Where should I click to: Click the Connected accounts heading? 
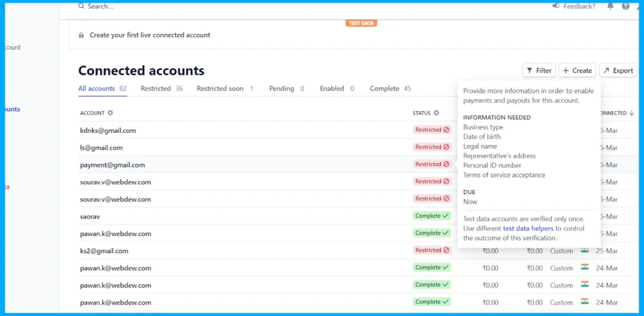pos(142,71)
